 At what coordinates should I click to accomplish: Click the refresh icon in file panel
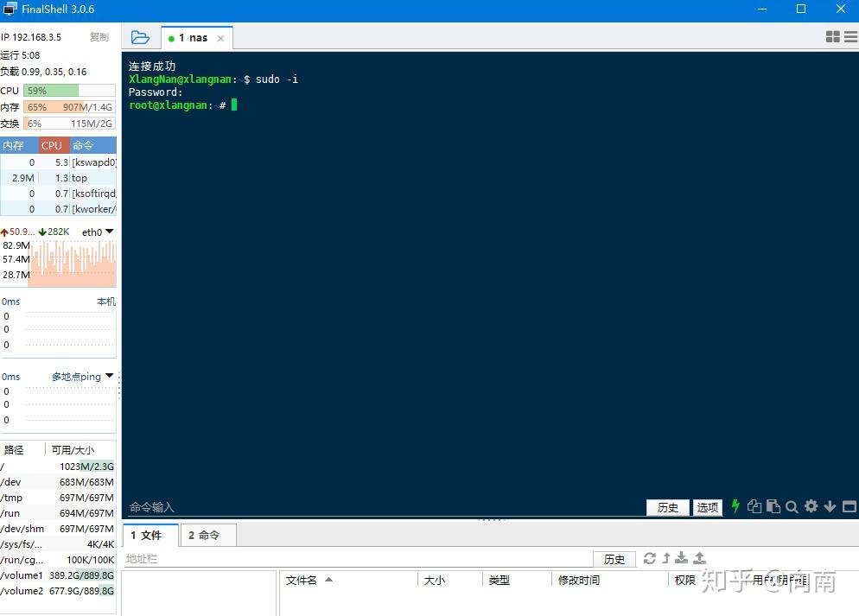650,559
